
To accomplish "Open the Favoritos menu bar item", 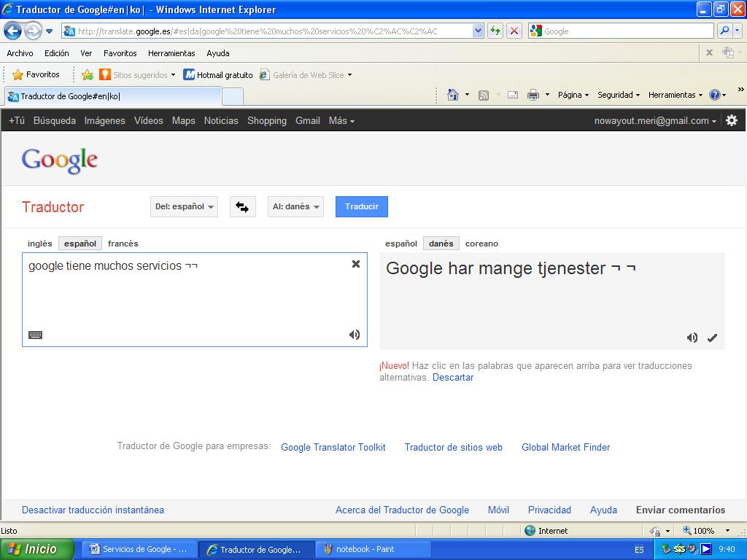I will pyautogui.click(x=120, y=53).
